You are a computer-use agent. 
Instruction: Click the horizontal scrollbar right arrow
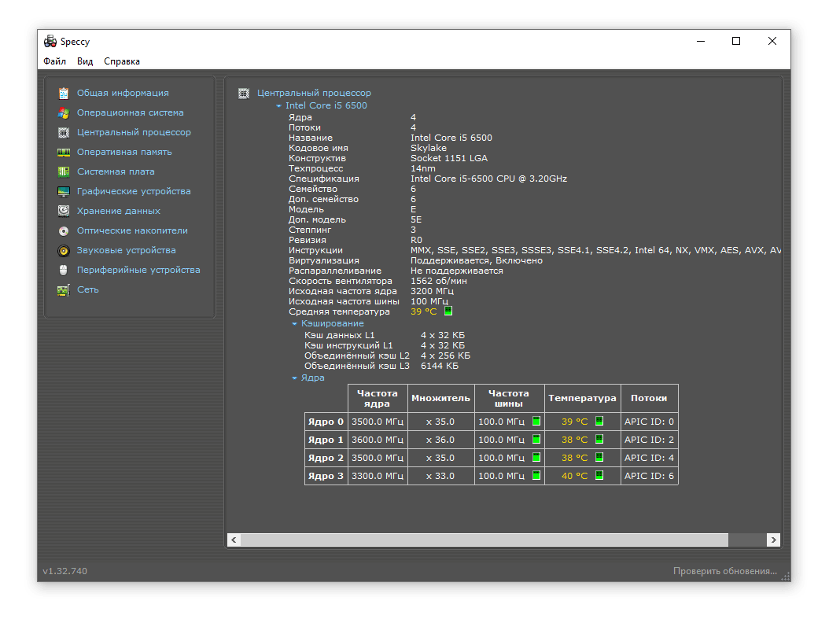pos(773,540)
